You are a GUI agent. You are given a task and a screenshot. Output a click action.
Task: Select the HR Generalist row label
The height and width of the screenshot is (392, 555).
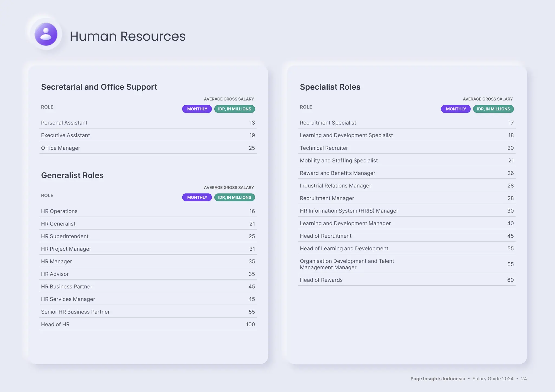click(x=58, y=224)
